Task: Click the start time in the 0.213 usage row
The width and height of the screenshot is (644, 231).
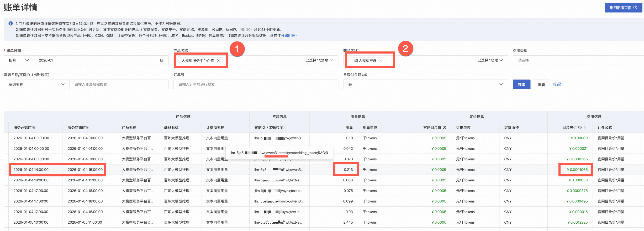Action: point(31,170)
